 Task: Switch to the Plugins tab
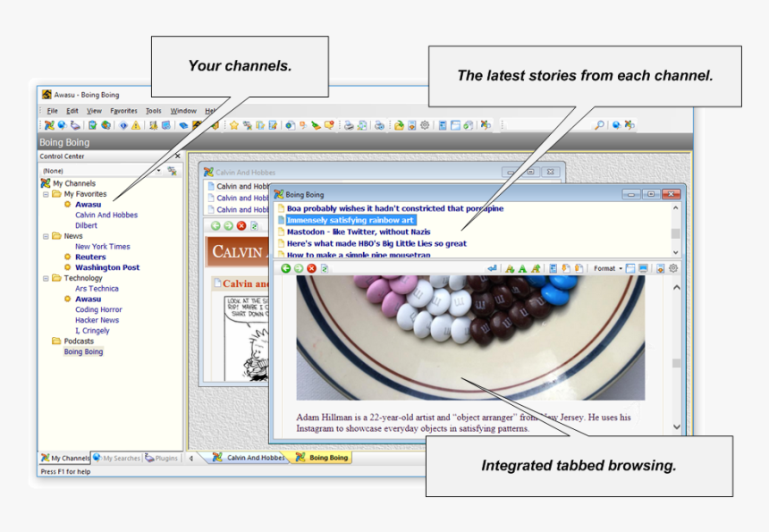click(161, 458)
